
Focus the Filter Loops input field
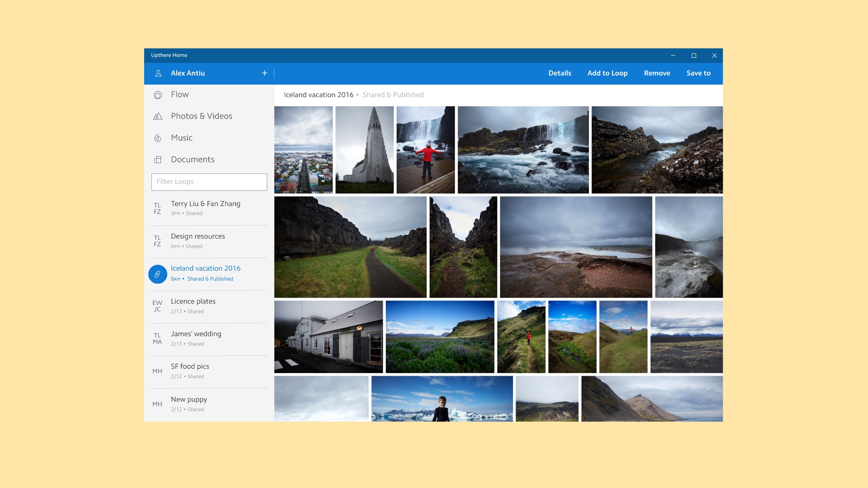tap(209, 182)
